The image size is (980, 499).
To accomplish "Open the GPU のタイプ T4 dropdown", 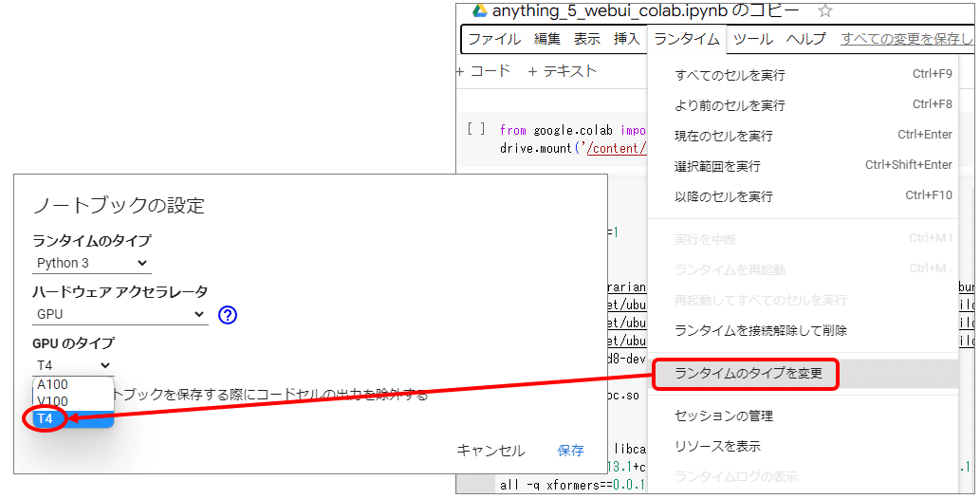I will (x=73, y=366).
